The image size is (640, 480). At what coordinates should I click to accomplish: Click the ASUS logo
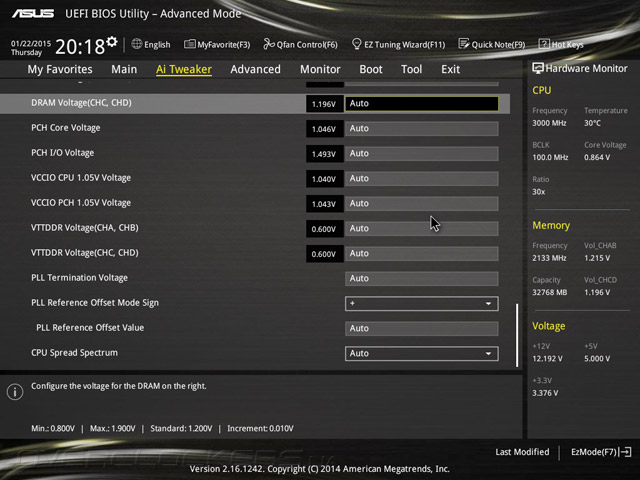(33, 13)
